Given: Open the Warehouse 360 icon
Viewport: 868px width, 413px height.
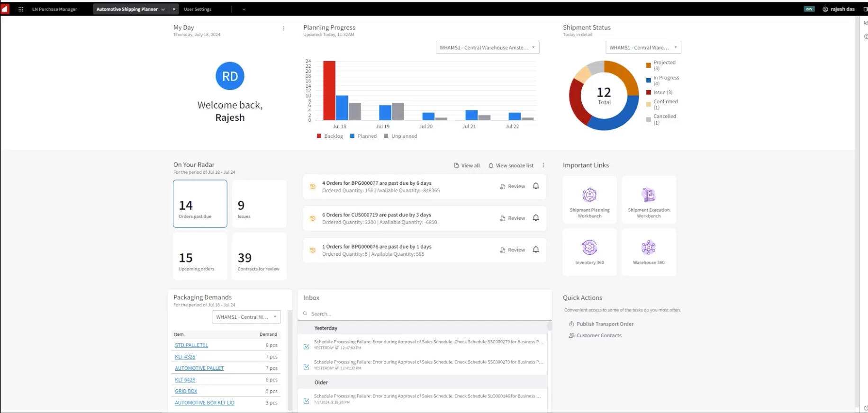Looking at the screenshot, I should coord(649,247).
